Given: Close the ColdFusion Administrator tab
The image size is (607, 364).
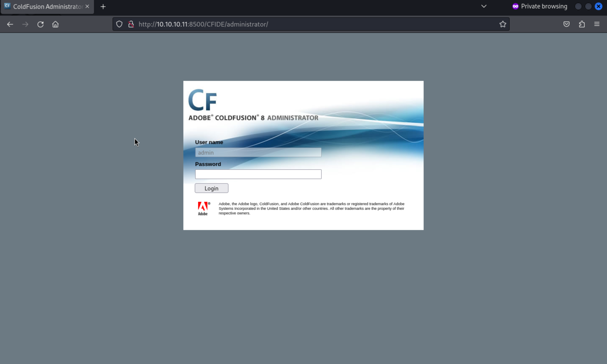Looking at the screenshot, I should tap(87, 7).
